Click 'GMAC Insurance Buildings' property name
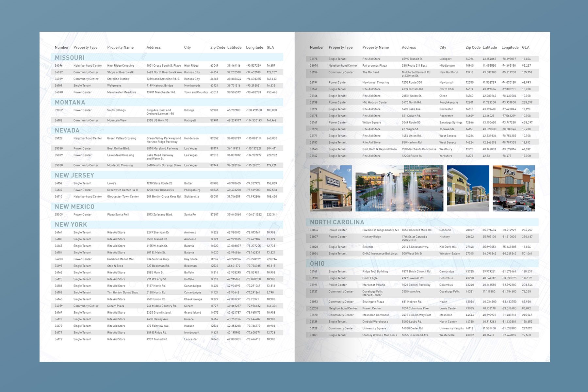 coord(380,253)
